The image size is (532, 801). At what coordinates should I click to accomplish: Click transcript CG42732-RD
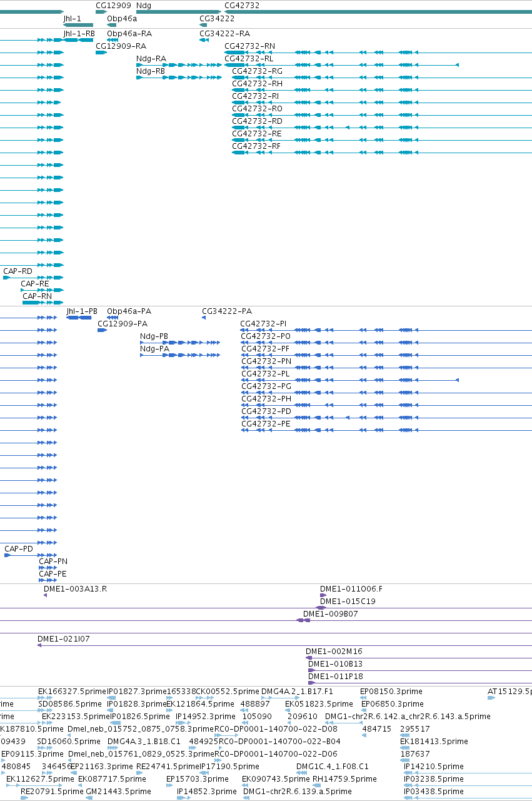click(x=257, y=121)
